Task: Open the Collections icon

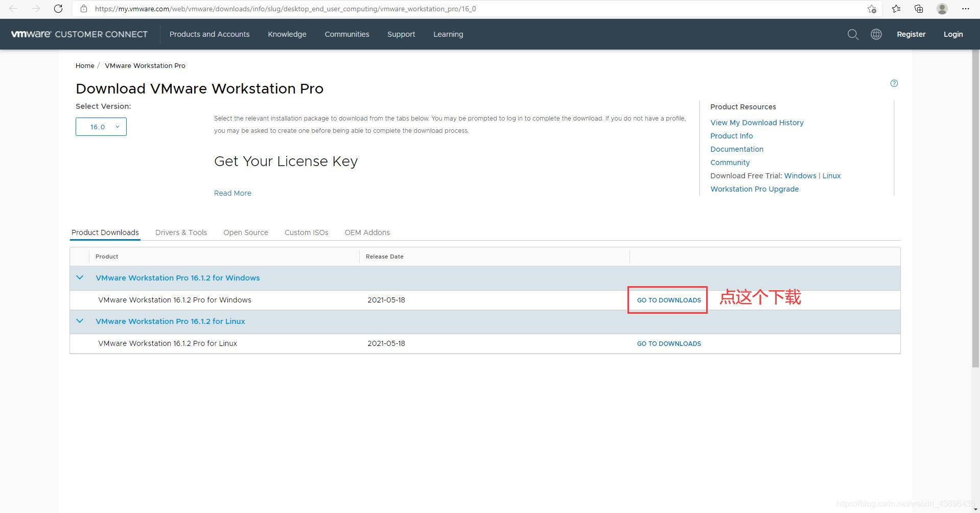Action: 919,9
